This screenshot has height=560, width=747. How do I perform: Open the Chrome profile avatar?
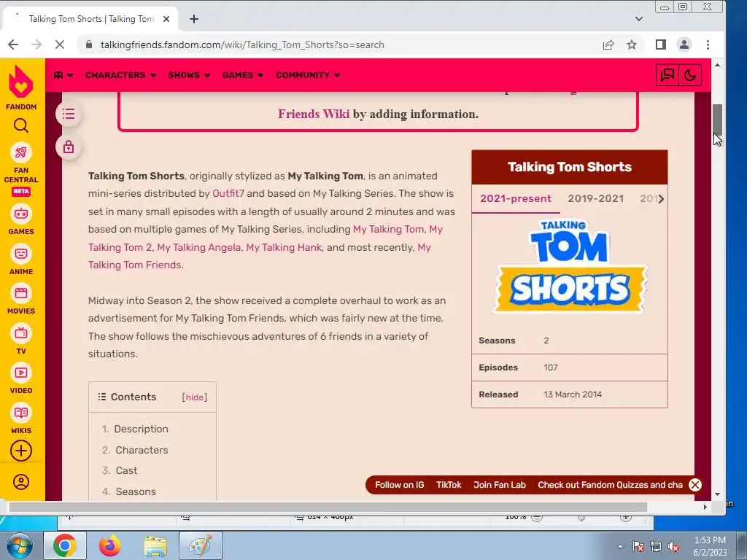point(684,44)
